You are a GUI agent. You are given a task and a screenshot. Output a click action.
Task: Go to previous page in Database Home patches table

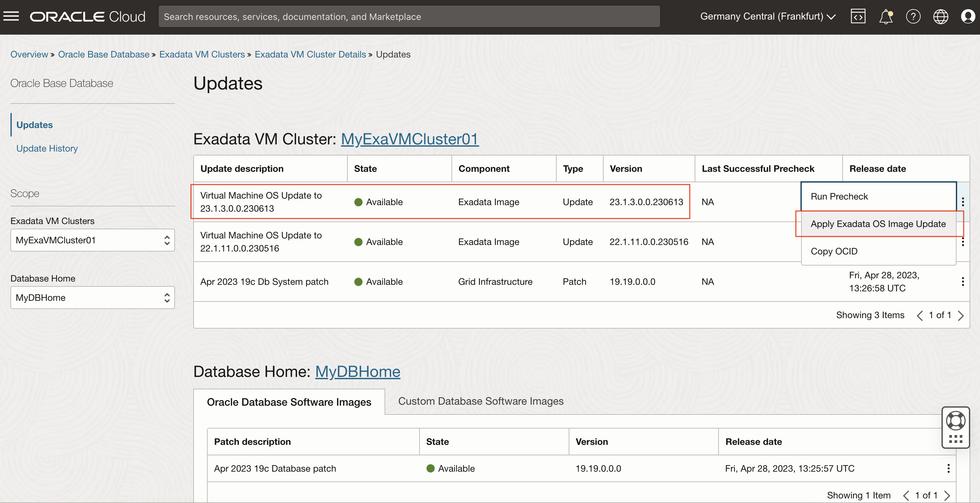click(906, 495)
